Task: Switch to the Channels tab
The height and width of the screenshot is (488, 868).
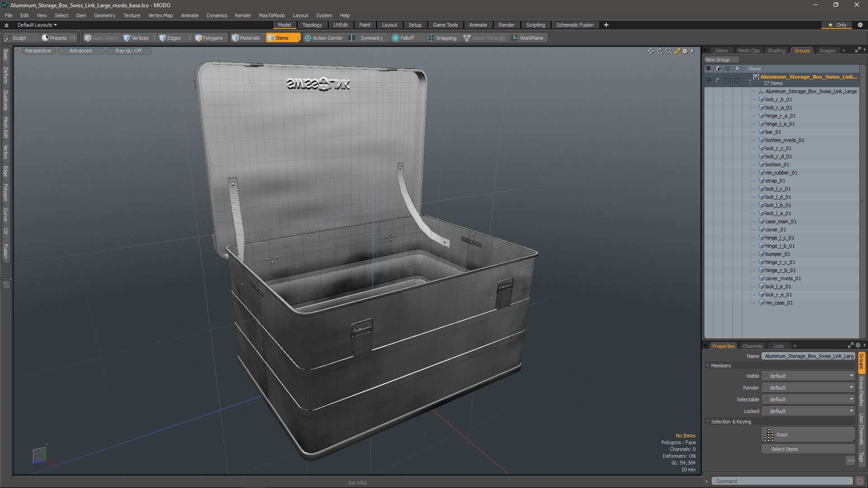Action: (x=752, y=346)
